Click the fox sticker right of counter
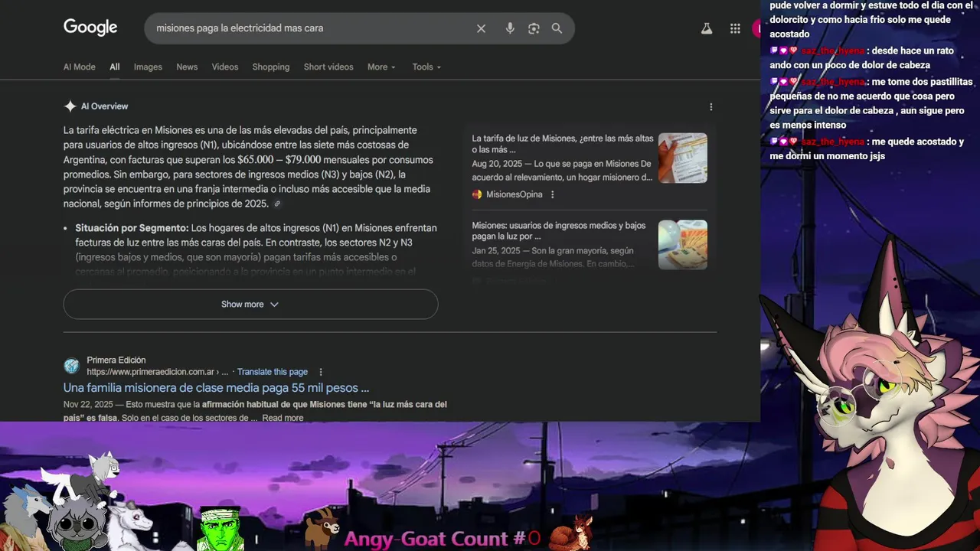Screen dimensions: 980x551 click(572, 532)
